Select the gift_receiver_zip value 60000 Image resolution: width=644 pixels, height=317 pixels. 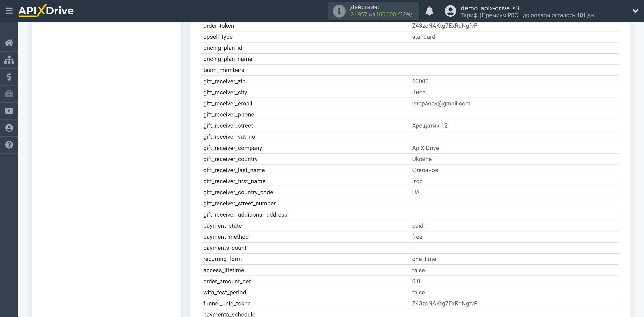(420, 81)
